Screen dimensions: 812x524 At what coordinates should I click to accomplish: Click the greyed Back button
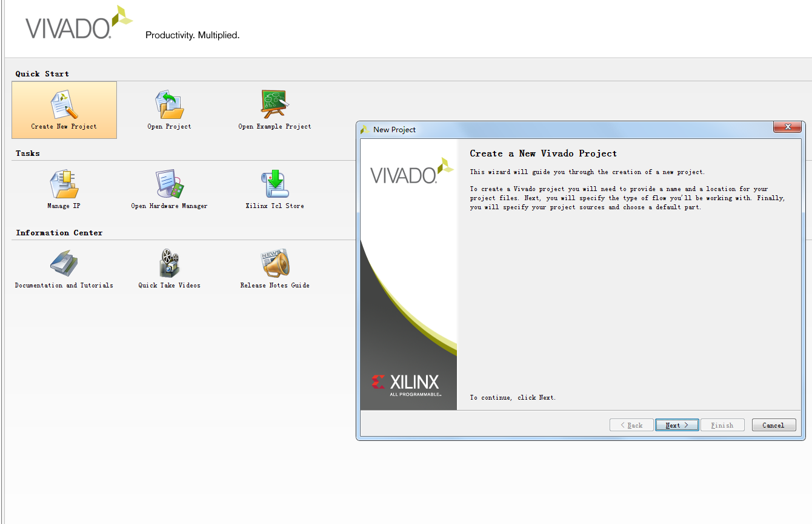pos(631,425)
